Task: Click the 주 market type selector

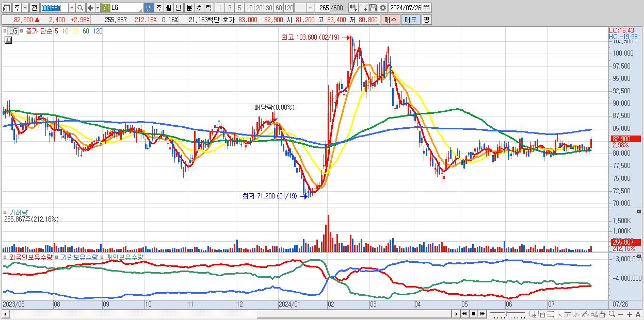Action: [17, 8]
